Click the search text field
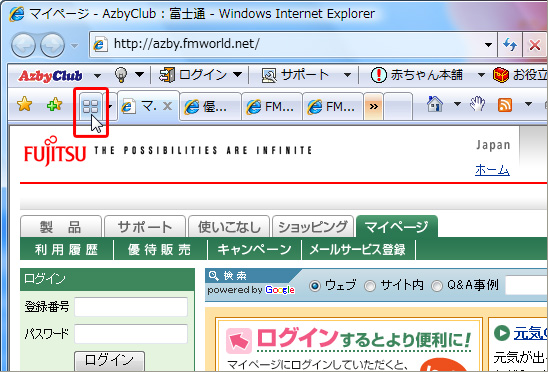Screen dimensions: 548x372 [527, 285]
